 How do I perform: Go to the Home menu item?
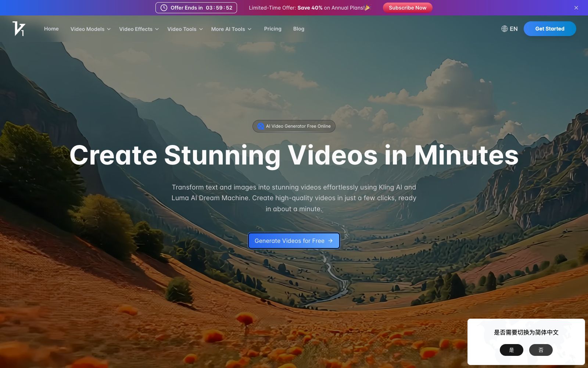click(51, 29)
